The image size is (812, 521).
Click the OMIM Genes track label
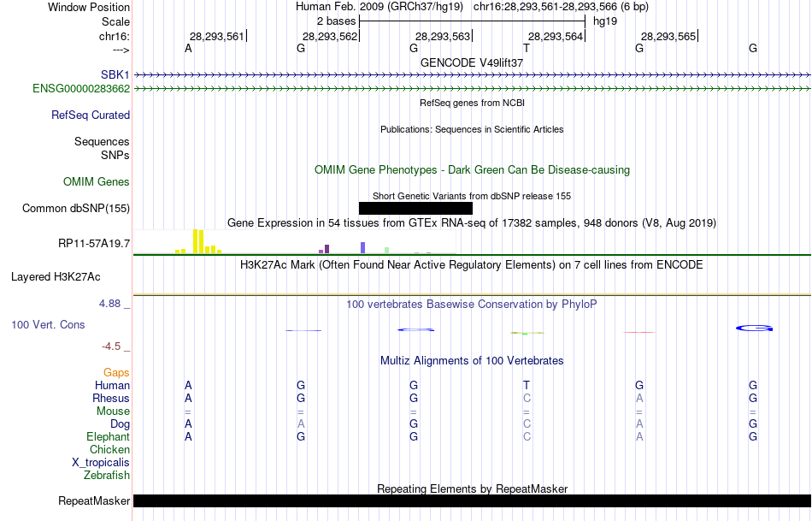click(97, 182)
